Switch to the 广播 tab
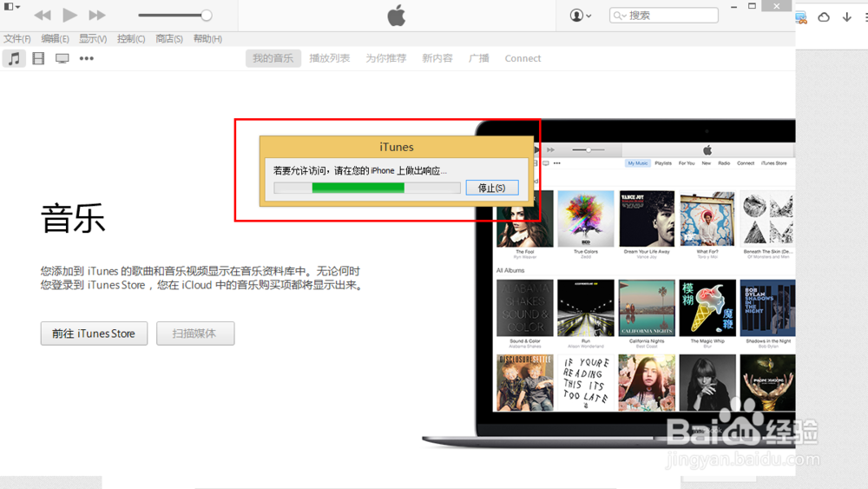Screen dimensions: 868x489 [x=479, y=58]
